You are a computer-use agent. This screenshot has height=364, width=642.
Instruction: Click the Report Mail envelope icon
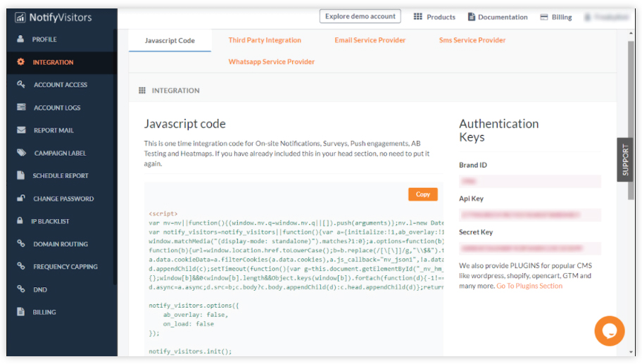coord(21,130)
